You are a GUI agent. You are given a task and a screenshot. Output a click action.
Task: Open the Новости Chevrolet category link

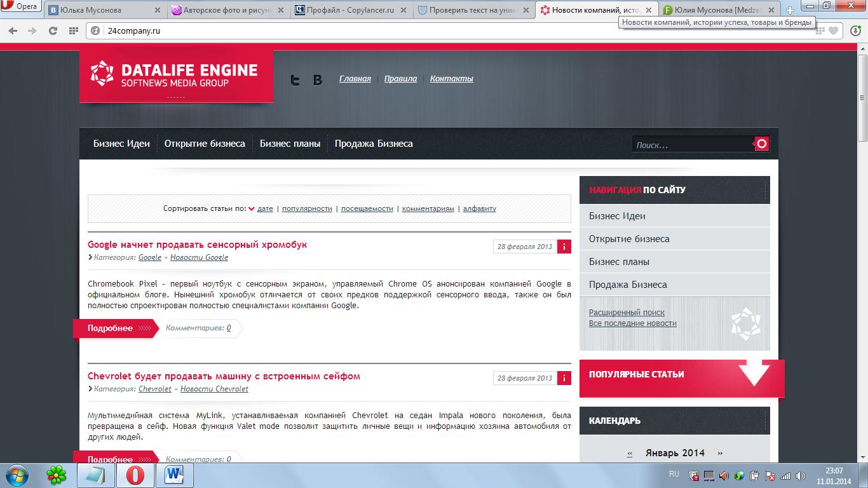coord(214,389)
